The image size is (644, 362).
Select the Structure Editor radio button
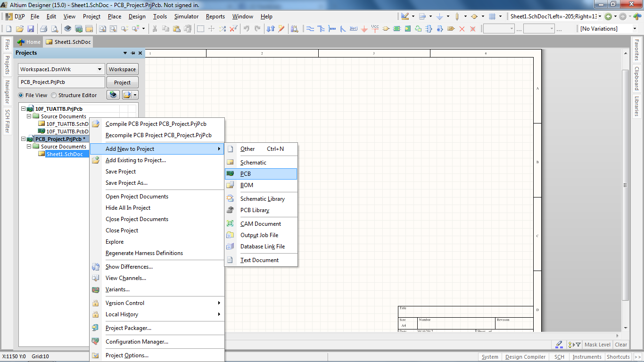(54, 95)
